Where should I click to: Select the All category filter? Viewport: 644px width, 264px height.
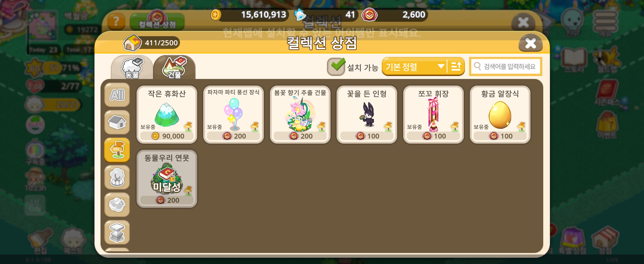pos(117,95)
